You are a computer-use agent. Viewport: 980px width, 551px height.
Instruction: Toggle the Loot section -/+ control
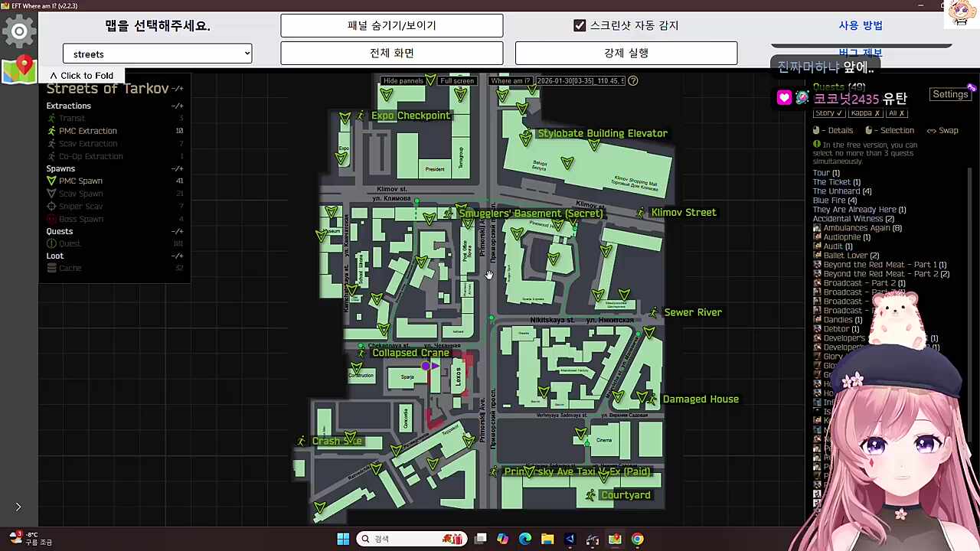(x=177, y=256)
